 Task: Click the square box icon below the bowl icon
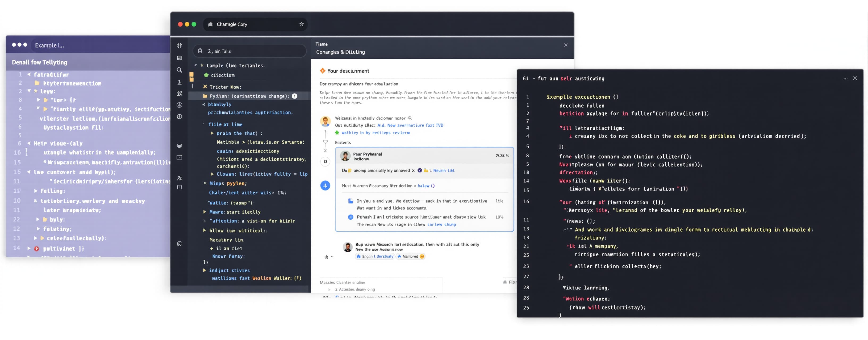pos(180,158)
